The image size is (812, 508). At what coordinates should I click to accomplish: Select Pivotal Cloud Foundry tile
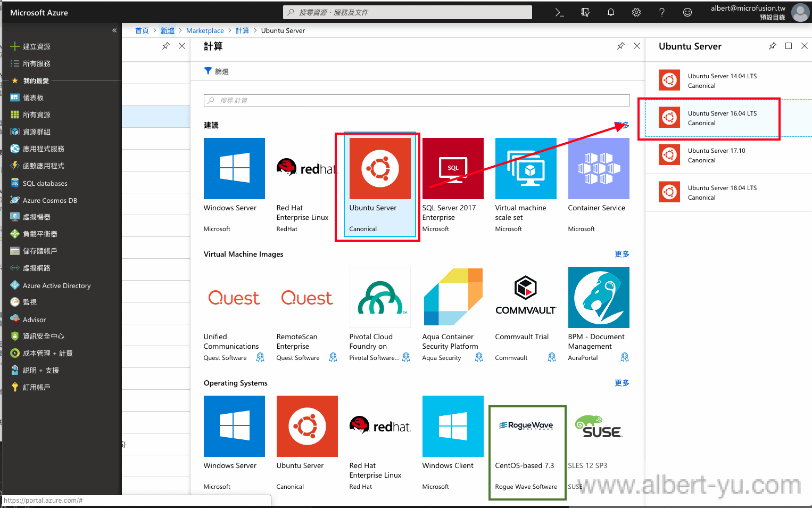point(380,315)
